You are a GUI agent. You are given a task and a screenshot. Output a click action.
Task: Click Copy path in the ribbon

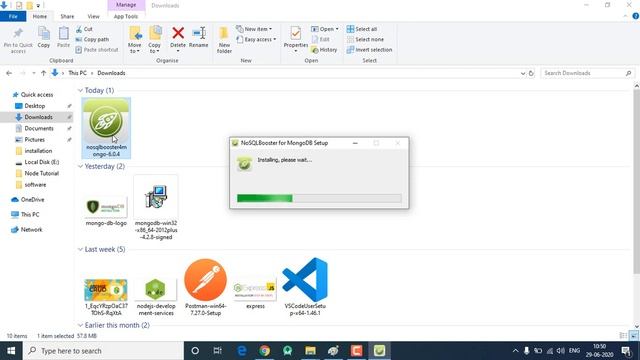(x=92, y=39)
